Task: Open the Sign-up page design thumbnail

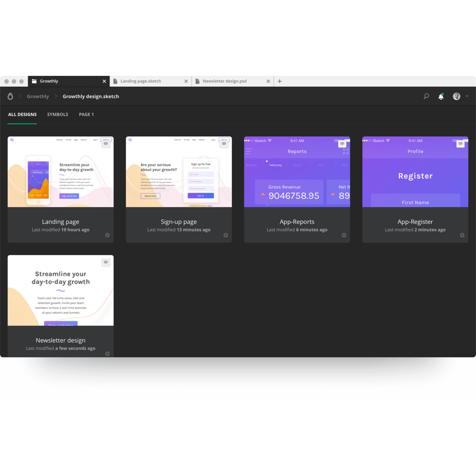Action: tap(178, 172)
